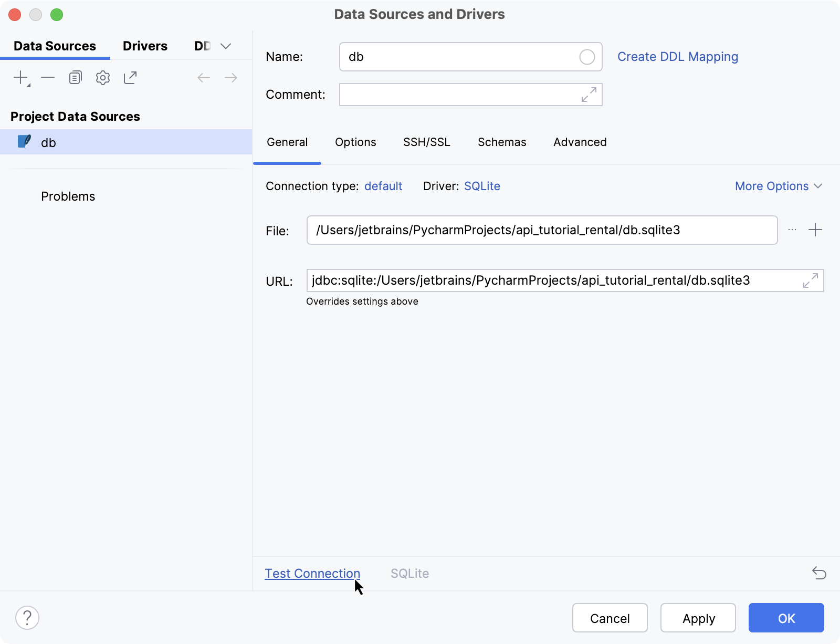This screenshot has height=644, width=840.
Task: Remove the selected data source
Action: click(48, 77)
